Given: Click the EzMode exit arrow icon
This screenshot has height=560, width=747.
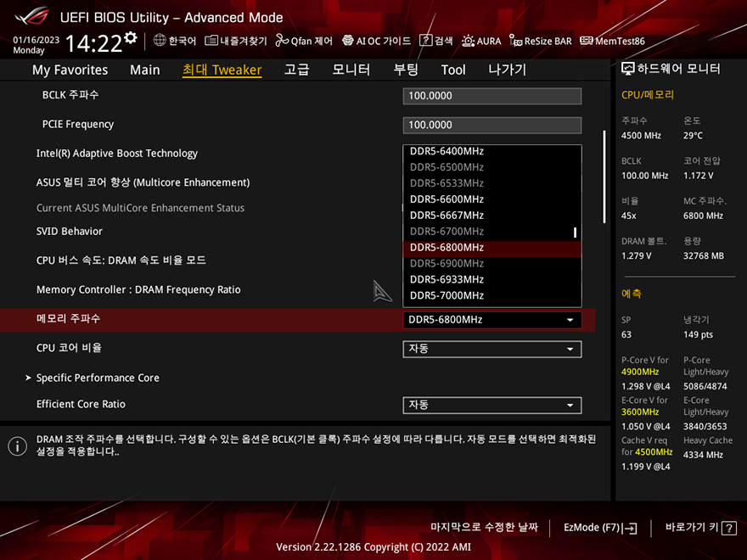Looking at the screenshot, I should pyautogui.click(x=630, y=528).
